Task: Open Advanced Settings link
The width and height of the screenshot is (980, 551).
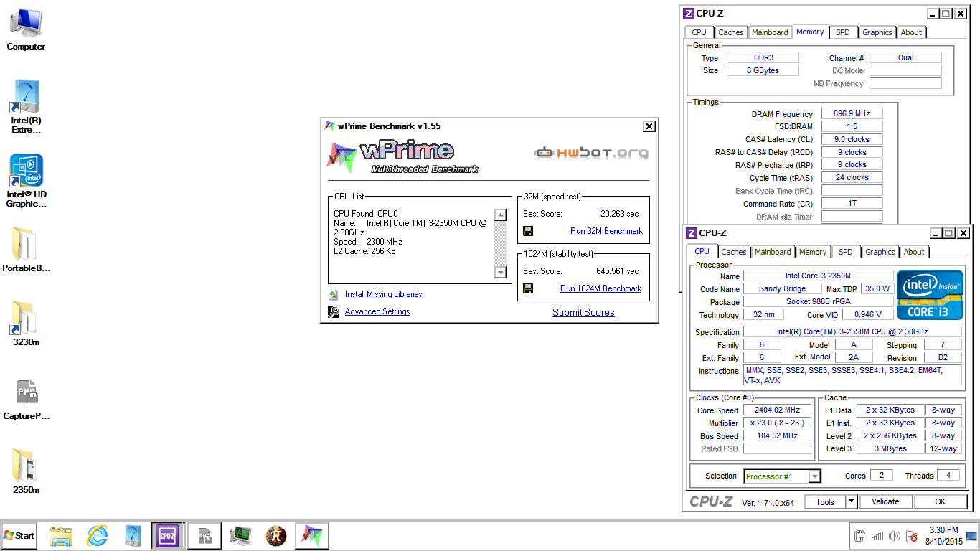Action: coord(377,311)
